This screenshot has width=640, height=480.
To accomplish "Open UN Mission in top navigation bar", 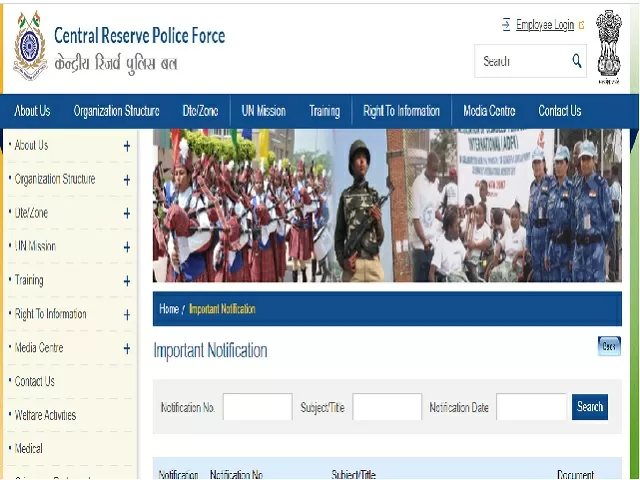I will click(264, 111).
